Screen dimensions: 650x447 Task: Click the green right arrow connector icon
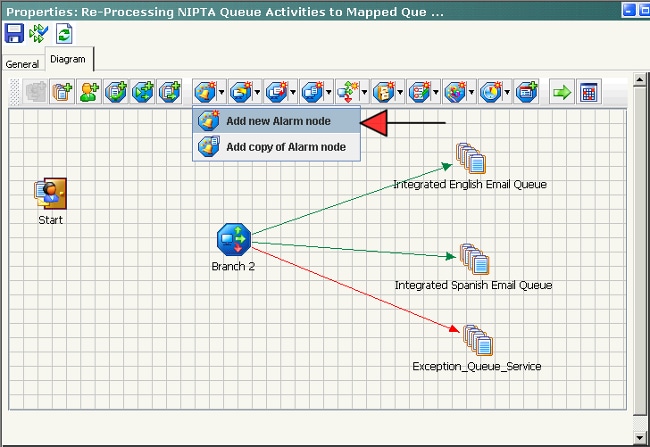click(562, 92)
